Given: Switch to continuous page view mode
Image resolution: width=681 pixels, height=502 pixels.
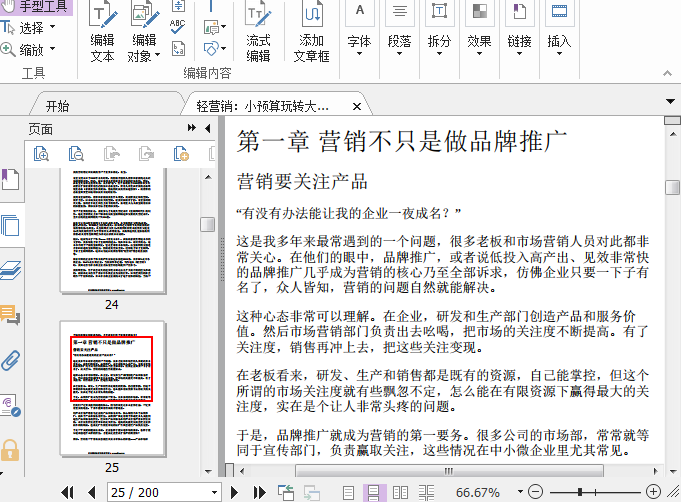Looking at the screenshot, I should (x=374, y=492).
